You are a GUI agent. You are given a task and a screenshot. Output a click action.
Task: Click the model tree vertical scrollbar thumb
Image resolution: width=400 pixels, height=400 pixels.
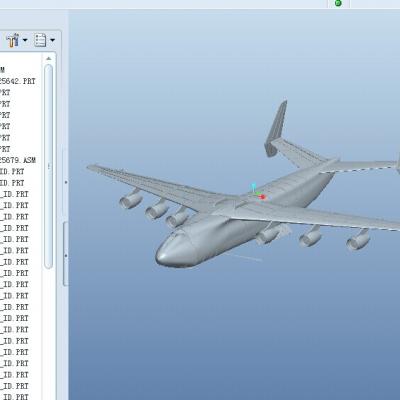tap(49, 166)
